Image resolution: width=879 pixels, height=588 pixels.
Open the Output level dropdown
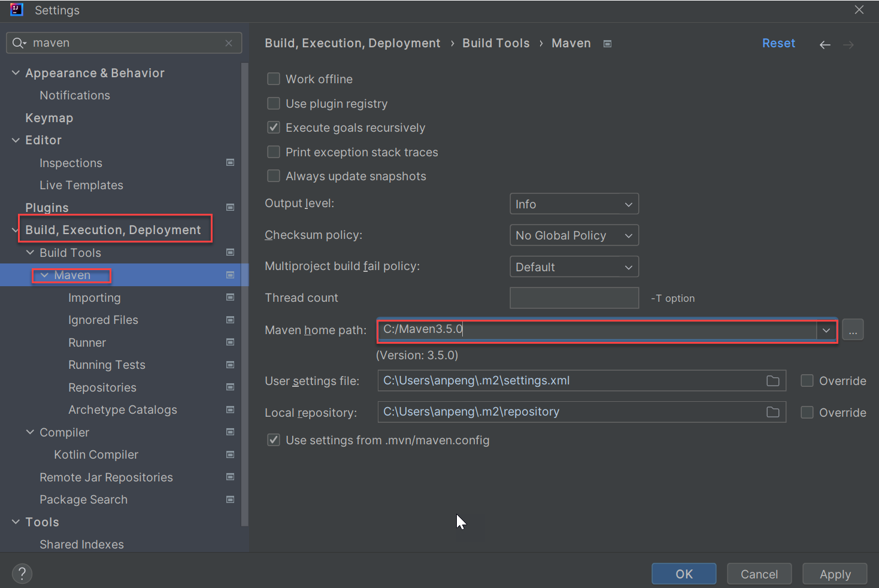click(x=574, y=204)
